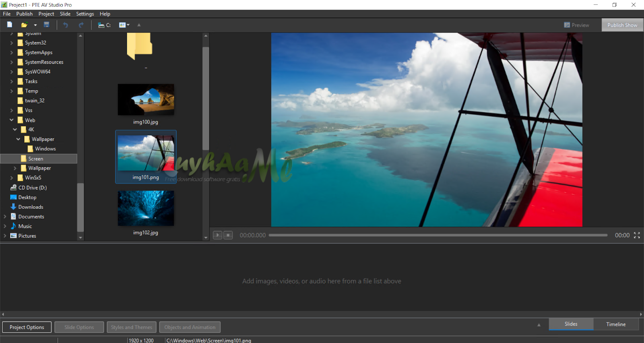Click the Downloads arrow icon

[13, 207]
